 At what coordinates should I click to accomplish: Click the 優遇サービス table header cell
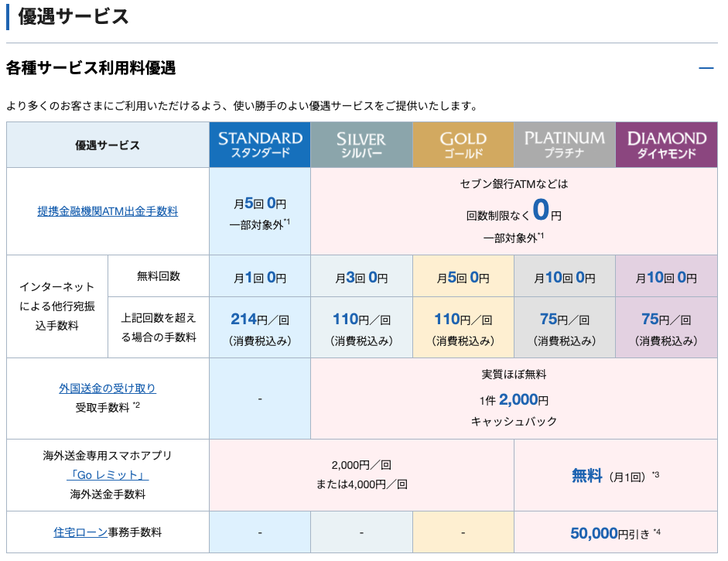click(x=108, y=145)
